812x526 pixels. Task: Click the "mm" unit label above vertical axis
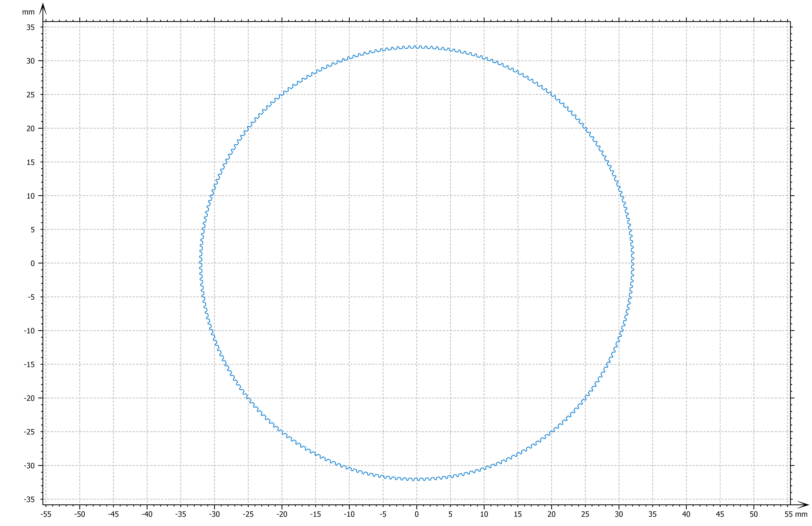(x=28, y=12)
